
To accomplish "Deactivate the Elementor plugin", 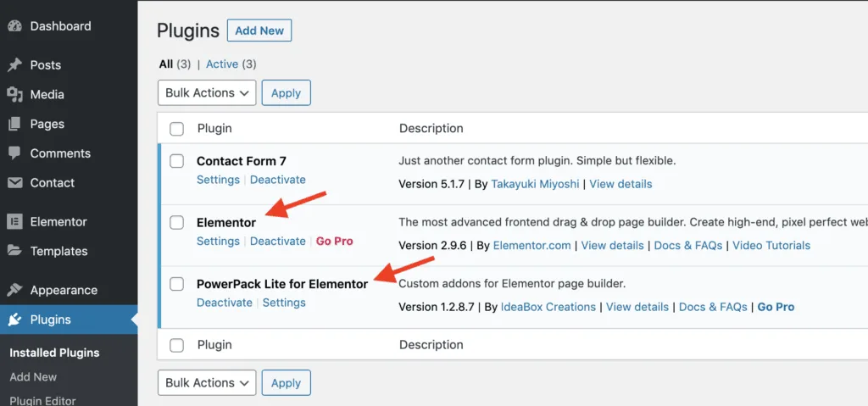I will [x=278, y=241].
